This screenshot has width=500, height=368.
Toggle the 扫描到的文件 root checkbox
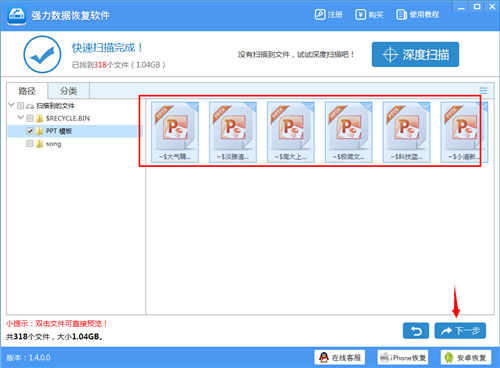pos(20,106)
